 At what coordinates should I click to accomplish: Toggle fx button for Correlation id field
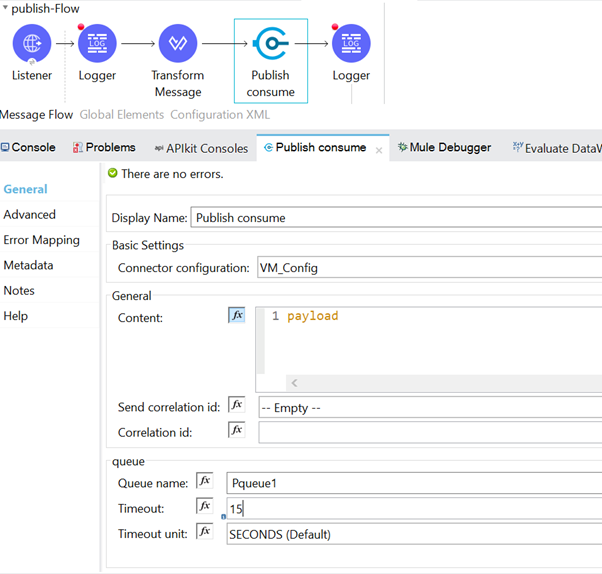[237, 430]
